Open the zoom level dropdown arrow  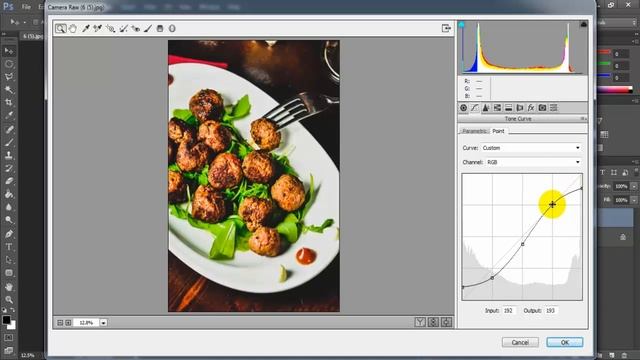click(x=104, y=322)
